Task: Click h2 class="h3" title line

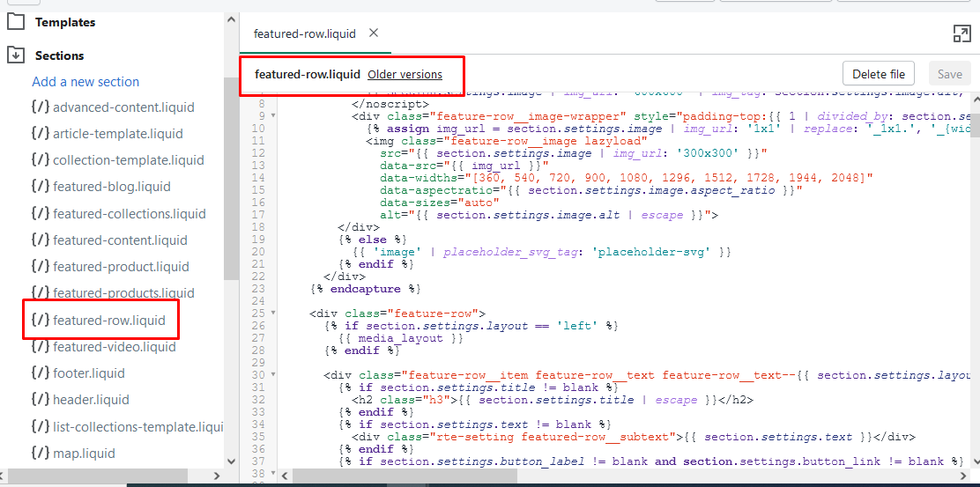Action: [x=552, y=400]
